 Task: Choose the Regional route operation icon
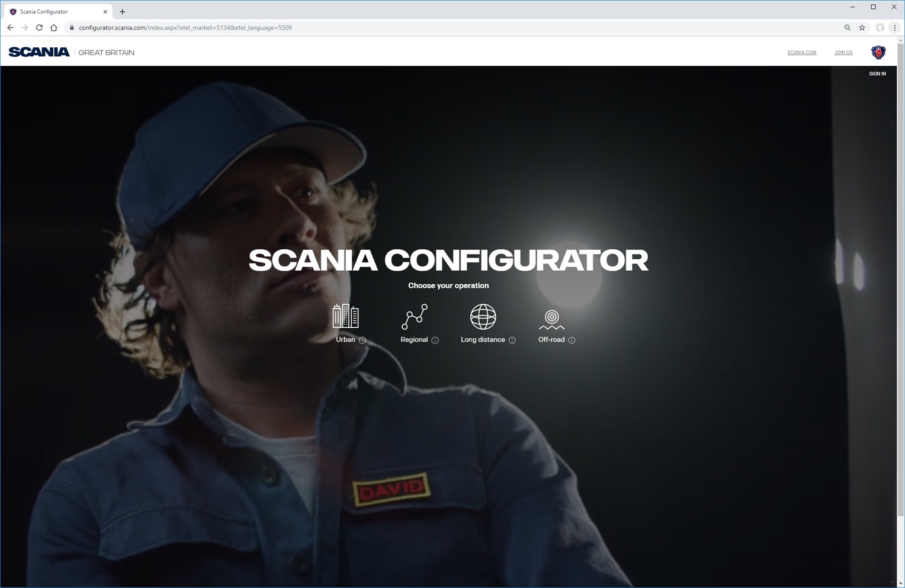[414, 317]
